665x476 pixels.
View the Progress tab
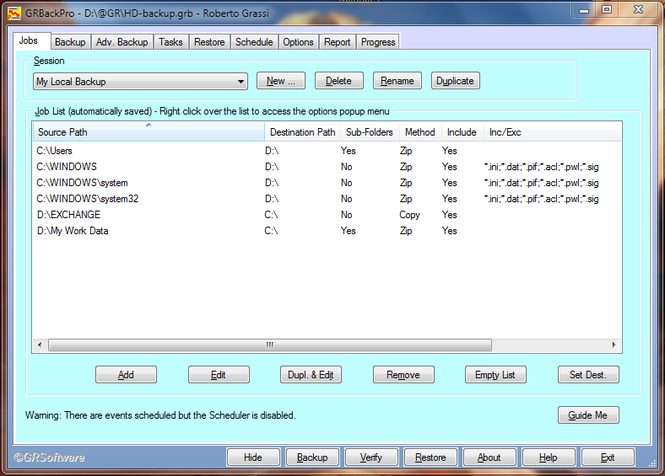tap(378, 42)
